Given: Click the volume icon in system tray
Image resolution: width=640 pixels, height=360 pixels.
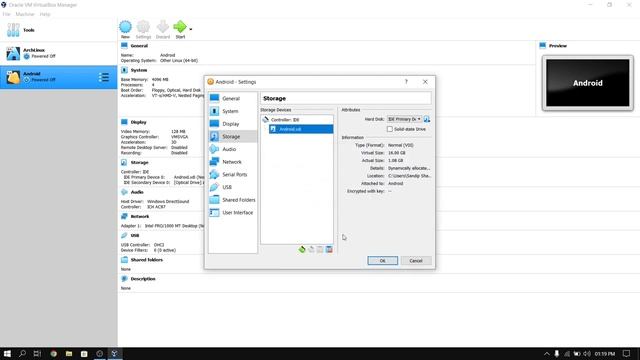Looking at the screenshot, I should [x=587, y=353].
